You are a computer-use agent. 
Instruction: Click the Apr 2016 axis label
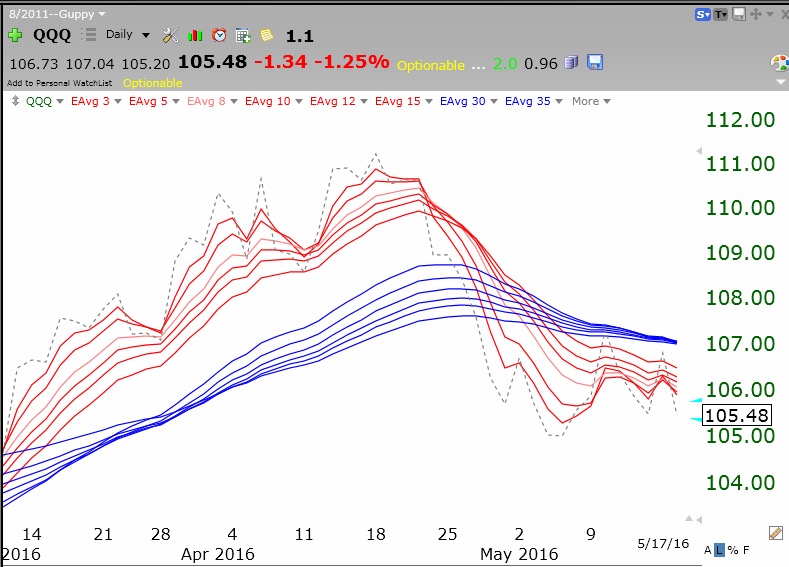(x=217, y=554)
